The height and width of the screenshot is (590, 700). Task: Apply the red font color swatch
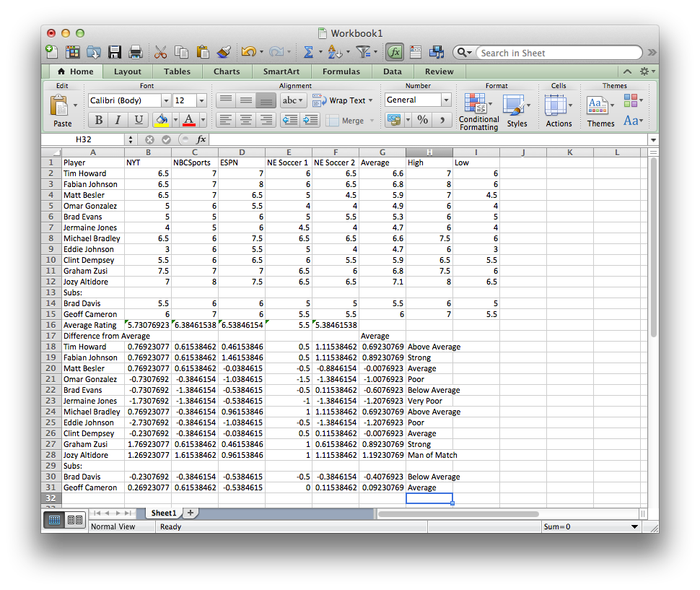[189, 119]
